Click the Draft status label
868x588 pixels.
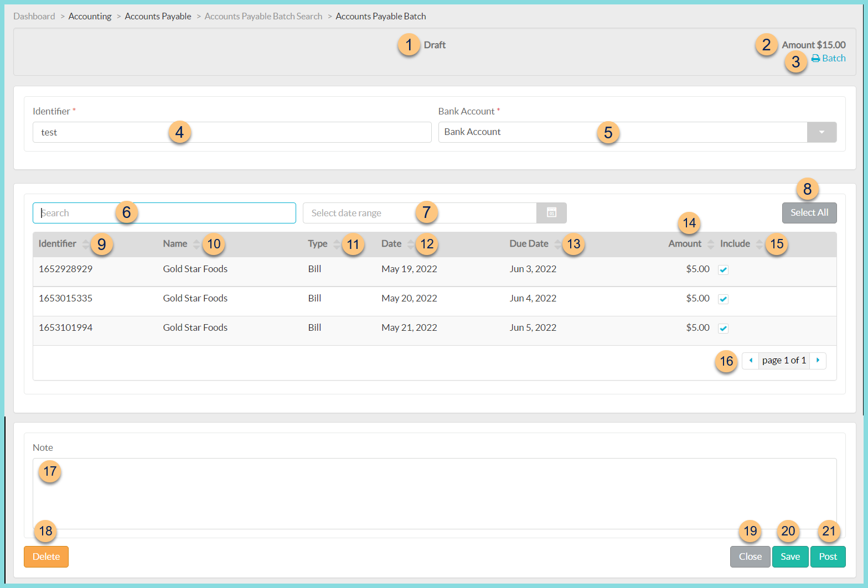tap(435, 45)
